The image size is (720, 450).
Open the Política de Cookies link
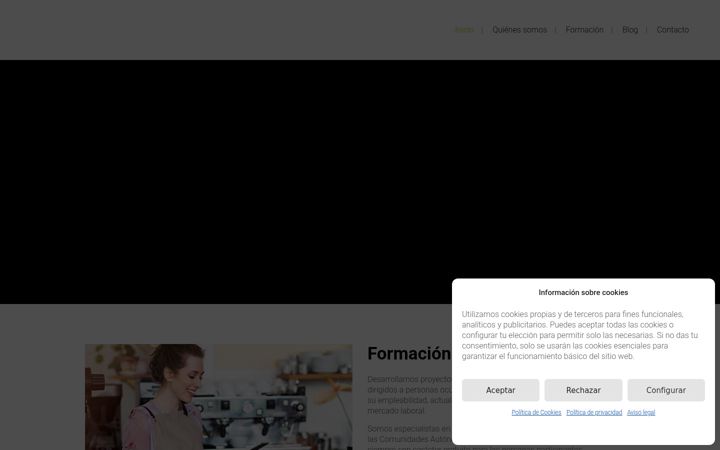tap(536, 412)
